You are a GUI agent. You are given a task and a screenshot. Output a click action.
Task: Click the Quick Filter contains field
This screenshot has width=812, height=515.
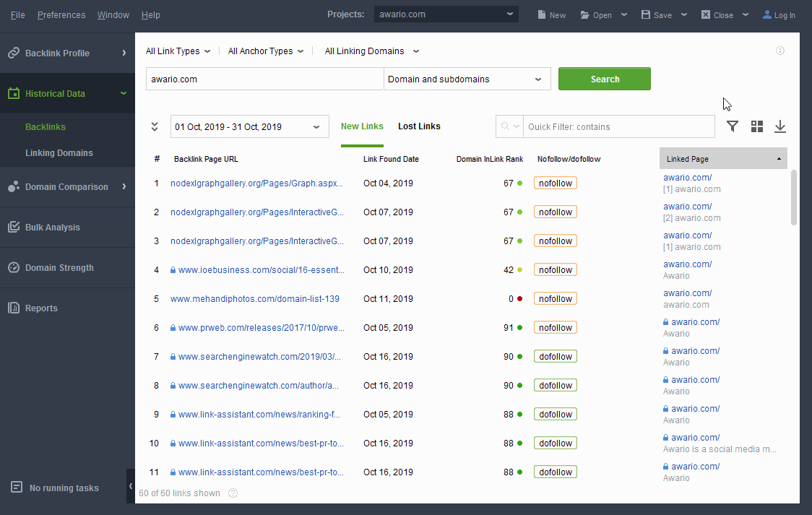619,126
